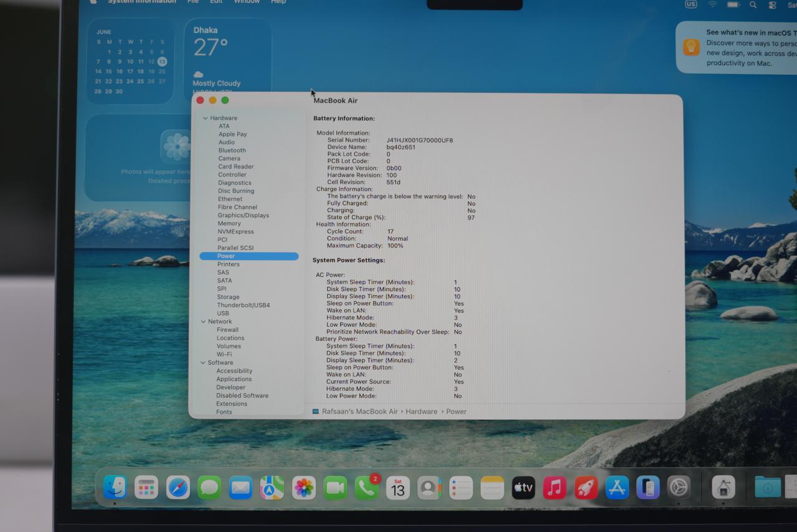Launch the red rocket app in dock
The height and width of the screenshot is (532, 797).
[586, 488]
